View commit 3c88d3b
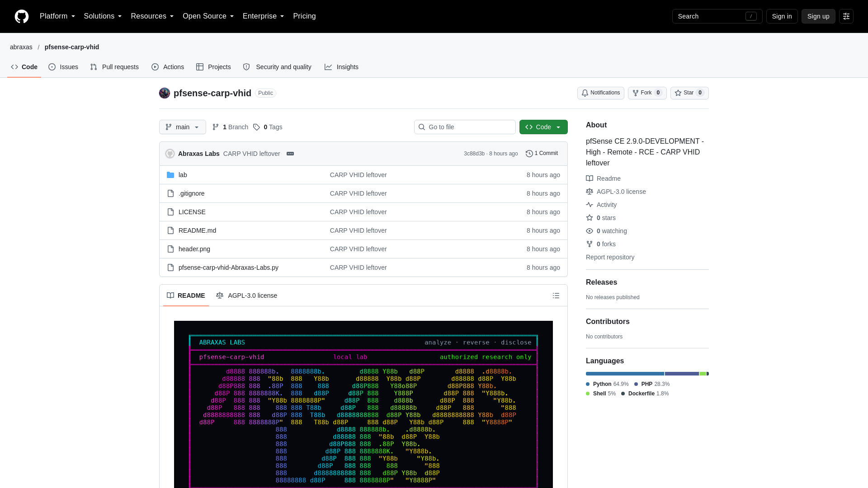Screen dimensions: 868x488 coord(474,154)
